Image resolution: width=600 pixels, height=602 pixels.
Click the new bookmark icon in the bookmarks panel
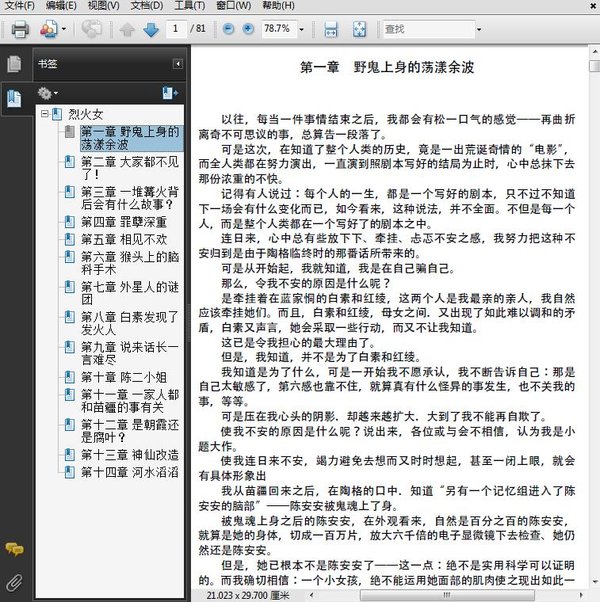pos(170,93)
